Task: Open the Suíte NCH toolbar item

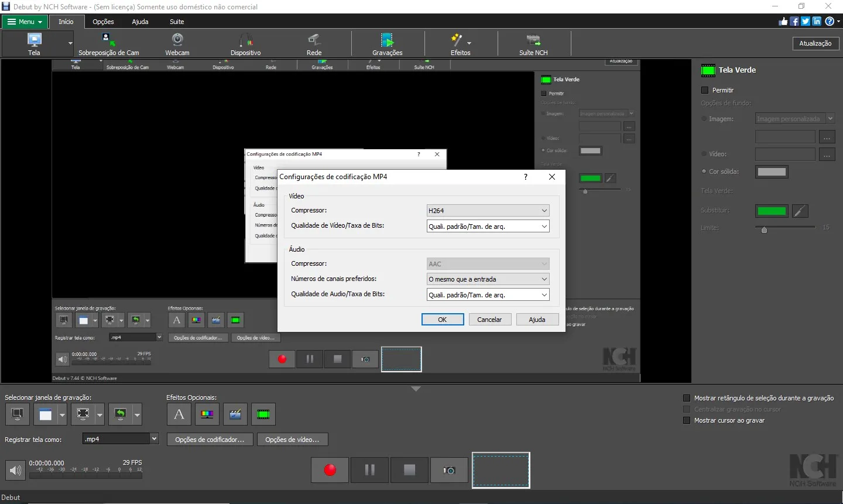Action: tap(533, 44)
